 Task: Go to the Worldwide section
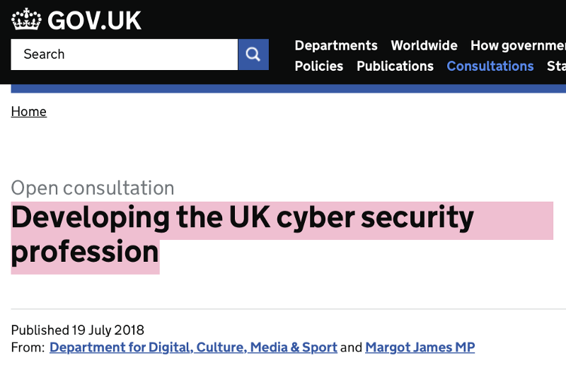pyautogui.click(x=424, y=45)
